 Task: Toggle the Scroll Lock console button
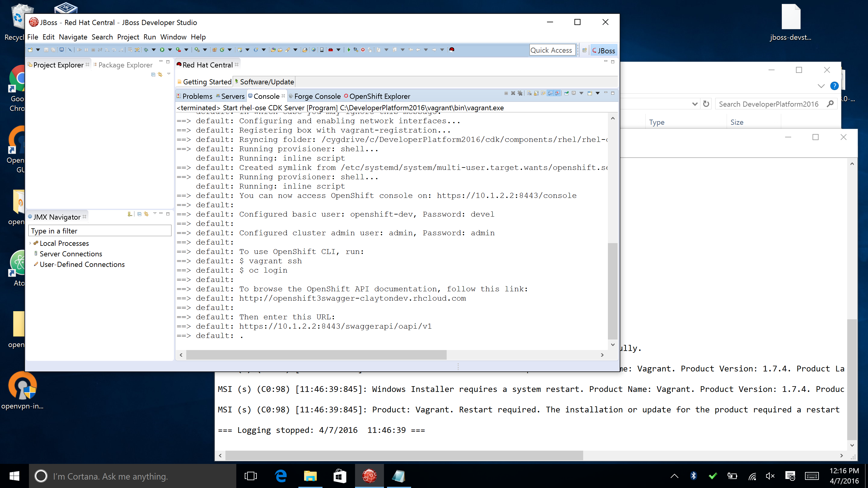tap(536, 93)
